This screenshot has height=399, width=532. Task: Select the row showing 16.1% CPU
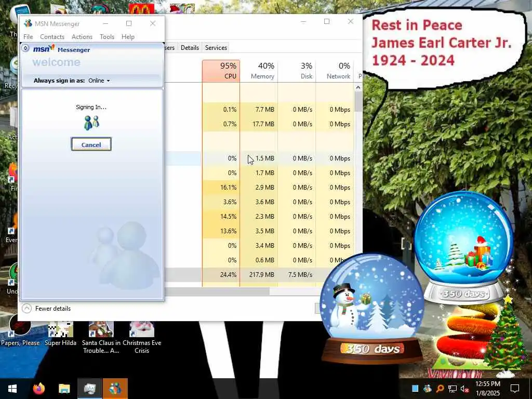(x=260, y=187)
